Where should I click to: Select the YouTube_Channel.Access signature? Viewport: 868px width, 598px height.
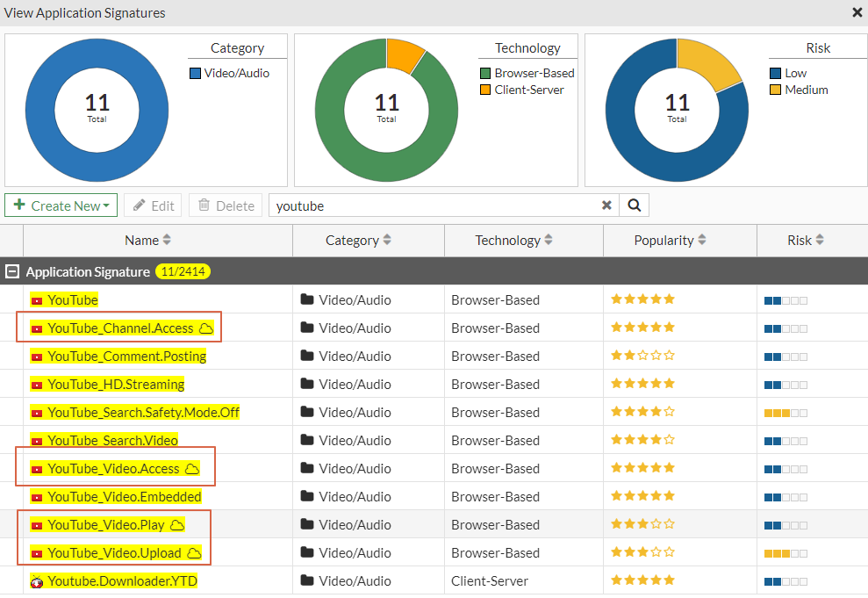pos(120,328)
